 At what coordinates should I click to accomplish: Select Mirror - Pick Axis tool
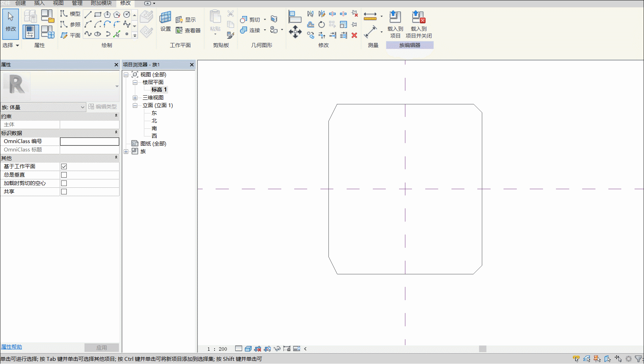[311, 14]
